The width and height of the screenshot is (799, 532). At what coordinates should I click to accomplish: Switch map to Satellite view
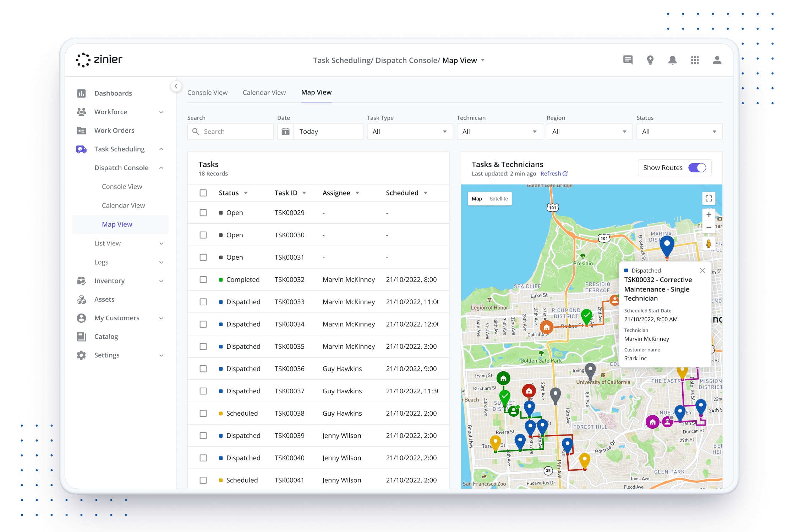click(498, 199)
